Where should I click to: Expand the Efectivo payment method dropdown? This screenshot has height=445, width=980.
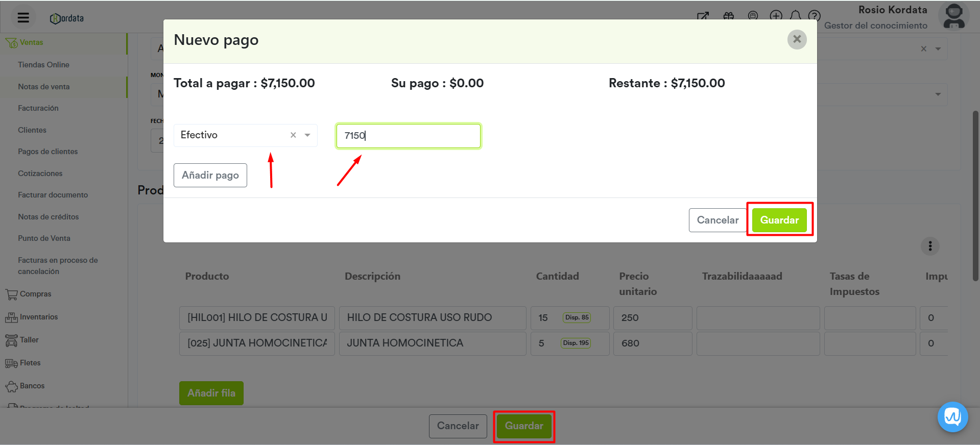pos(307,135)
